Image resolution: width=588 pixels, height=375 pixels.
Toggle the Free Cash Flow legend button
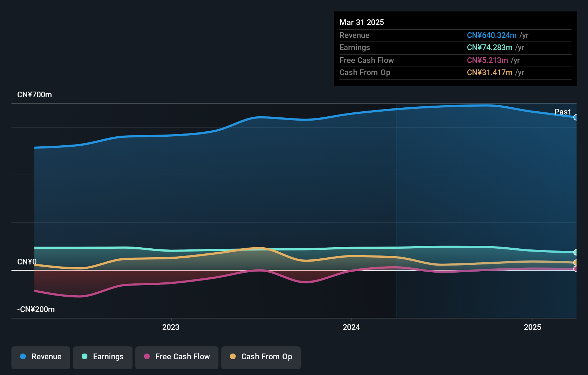(177, 357)
